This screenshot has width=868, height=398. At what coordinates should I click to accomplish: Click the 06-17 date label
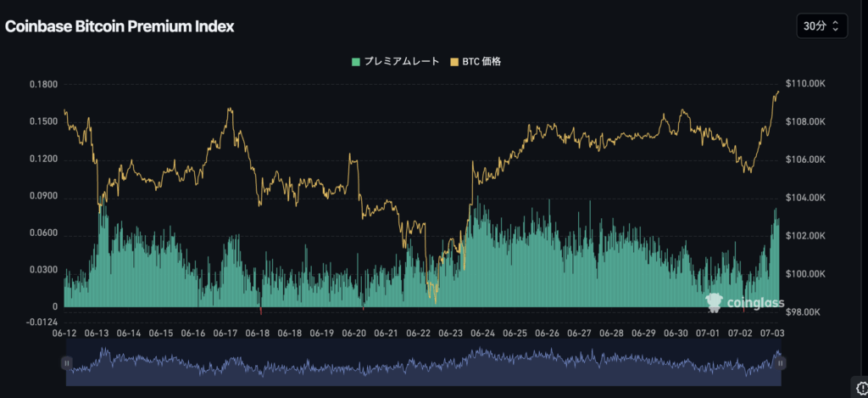coord(225,334)
